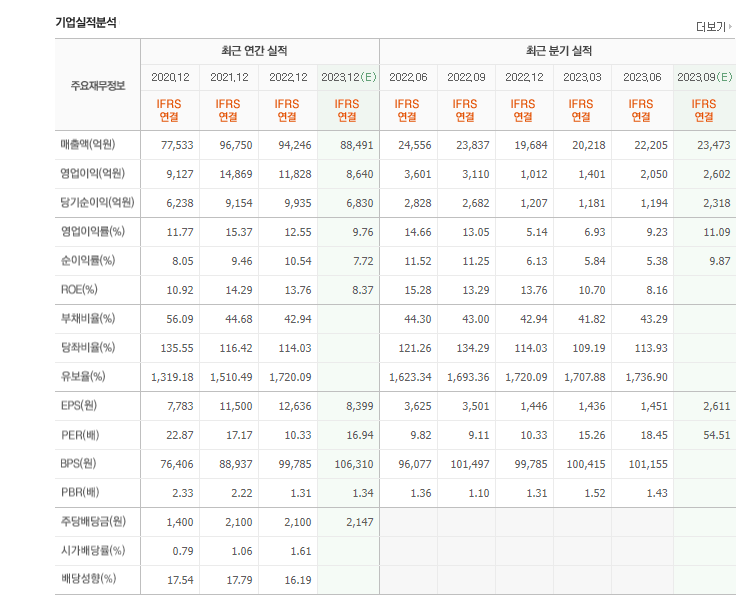Open the 더보기 link
Screen dimensions: 742x599
pyautogui.click(x=711, y=27)
